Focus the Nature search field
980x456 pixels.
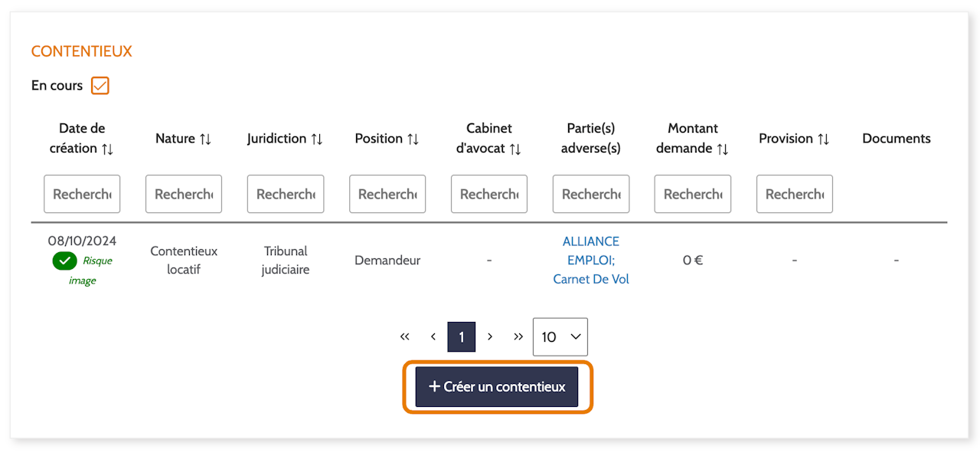(x=184, y=194)
